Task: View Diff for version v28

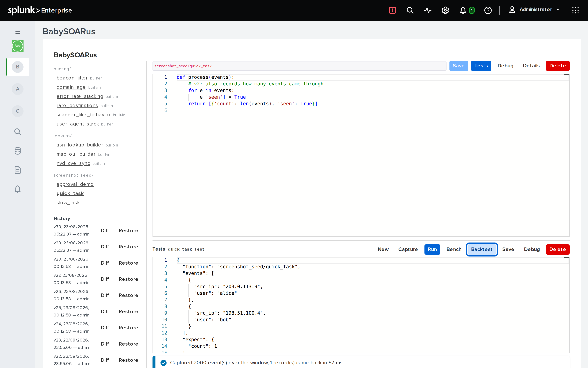Action: coord(105,263)
